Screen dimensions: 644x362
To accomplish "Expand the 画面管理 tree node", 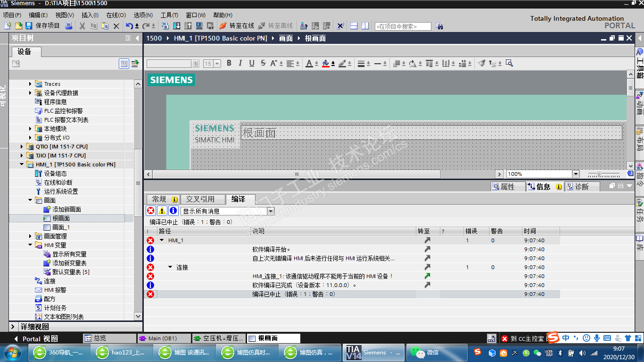I will 30,236.
